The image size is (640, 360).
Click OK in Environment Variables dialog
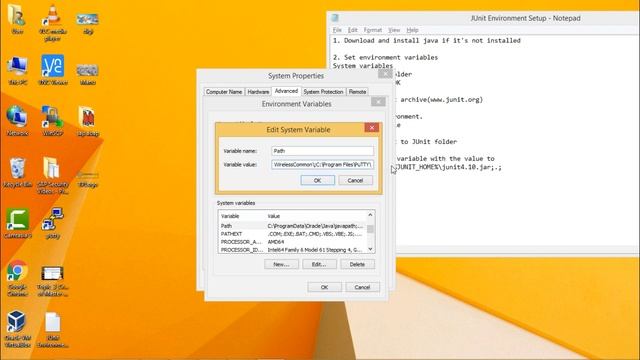324,287
